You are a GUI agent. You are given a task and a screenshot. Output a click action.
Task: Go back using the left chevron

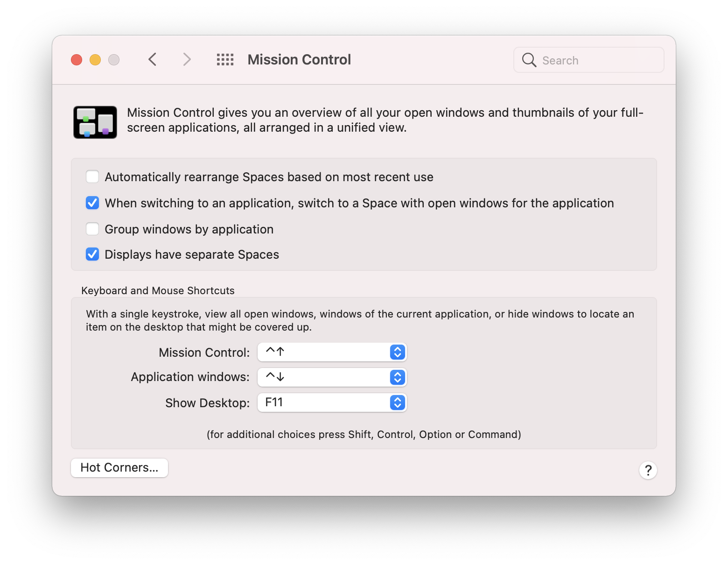(153, 60)
